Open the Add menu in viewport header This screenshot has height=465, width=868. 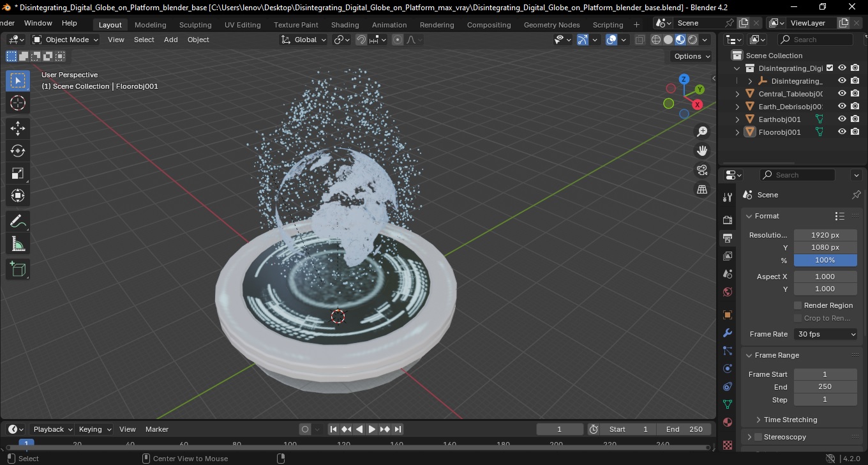[x=171, y=40]
